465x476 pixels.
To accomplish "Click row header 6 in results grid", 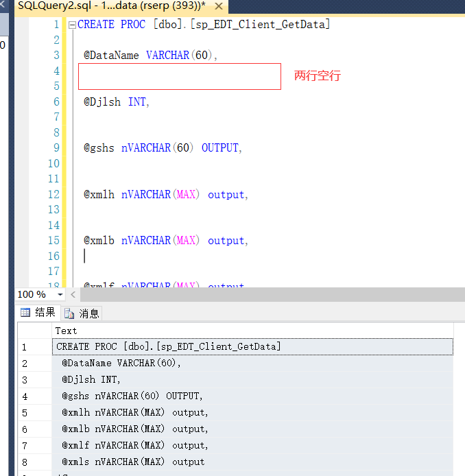I will point(35,429).
